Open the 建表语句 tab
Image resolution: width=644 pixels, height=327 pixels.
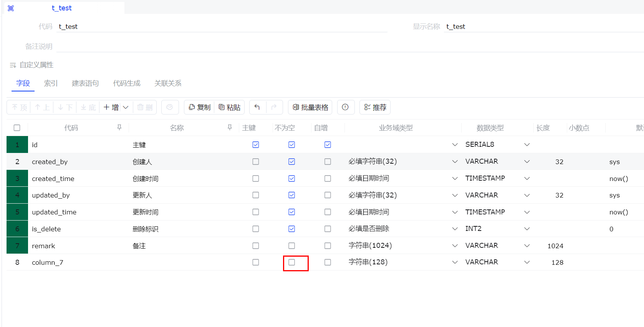[85, 83]
